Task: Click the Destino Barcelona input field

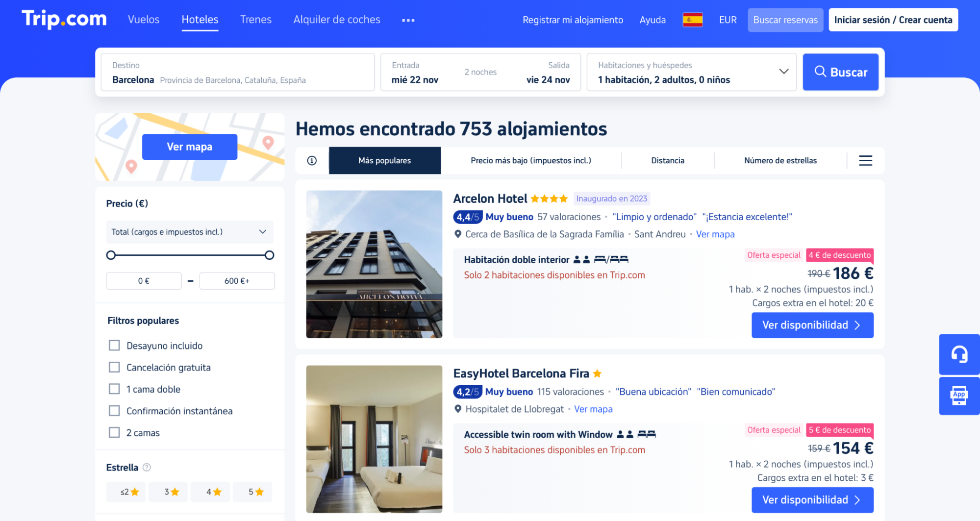Action: coord(238,72)
